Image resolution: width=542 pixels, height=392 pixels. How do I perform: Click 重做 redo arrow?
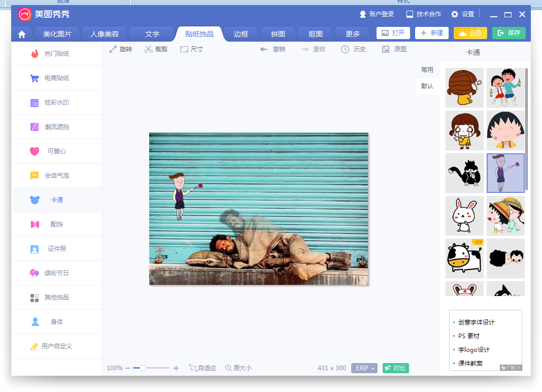[x=313, y=49]
